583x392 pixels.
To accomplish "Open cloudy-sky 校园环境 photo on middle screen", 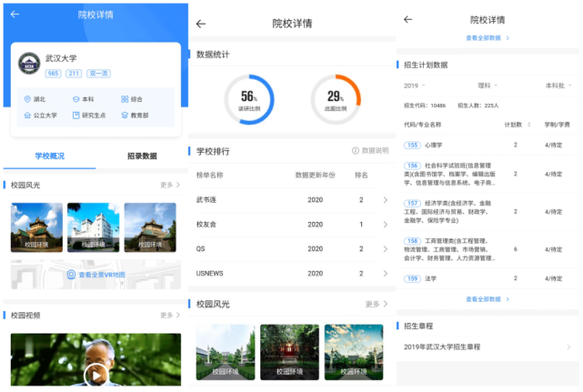I will pos(354,352).
